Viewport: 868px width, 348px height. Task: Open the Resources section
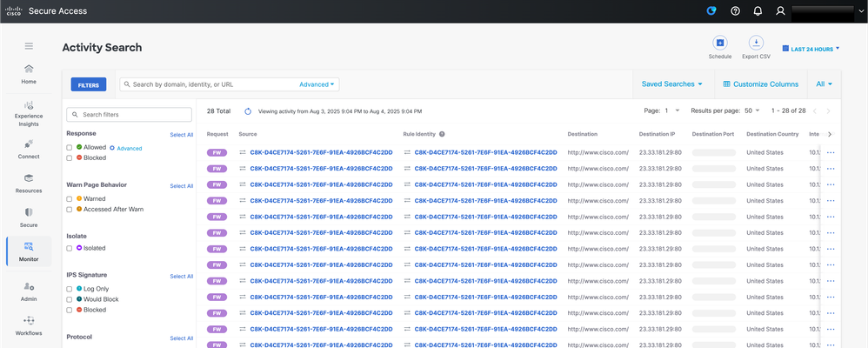29,184
